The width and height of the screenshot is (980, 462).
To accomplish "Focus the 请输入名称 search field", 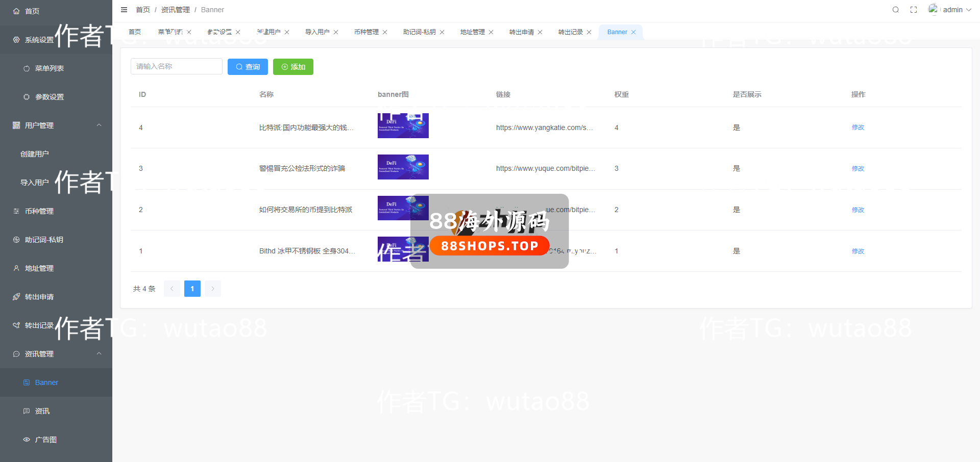I will pos(176,66).
